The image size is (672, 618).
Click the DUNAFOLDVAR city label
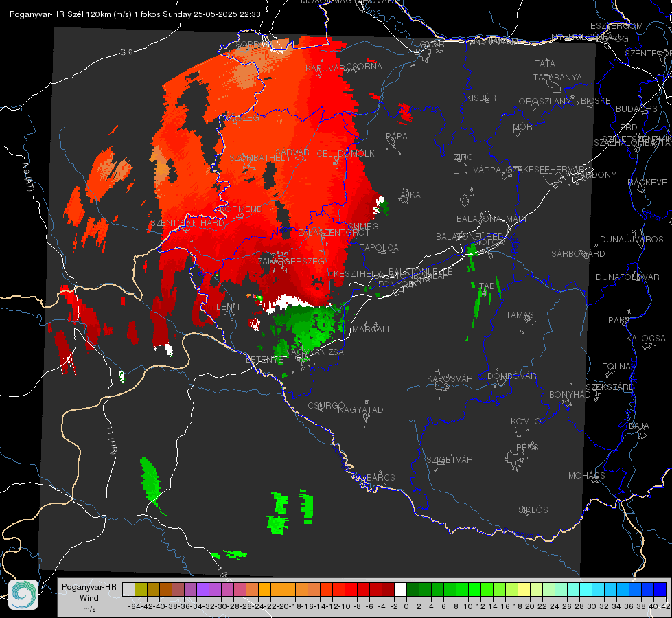[x=627, y=277]
